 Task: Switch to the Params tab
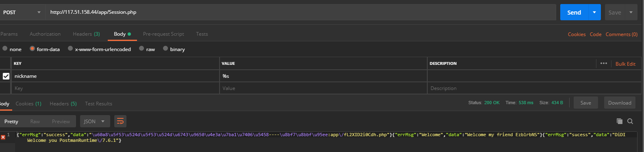9,34
